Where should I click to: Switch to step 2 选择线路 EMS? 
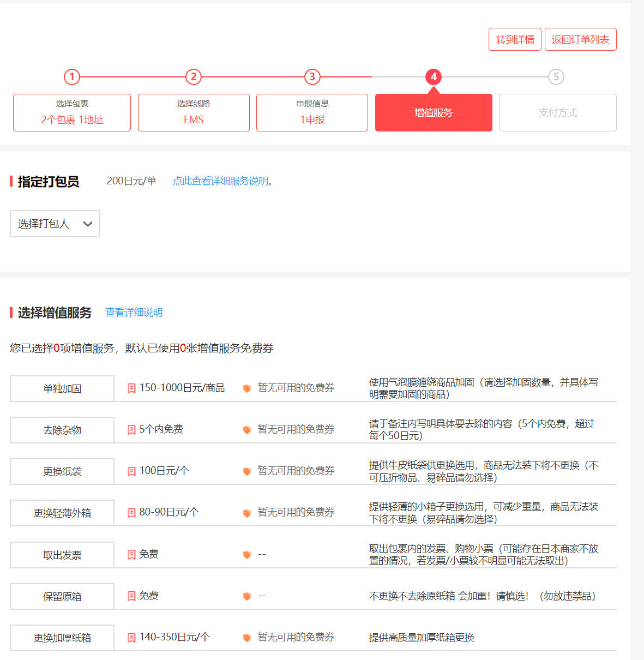(194, 112)
